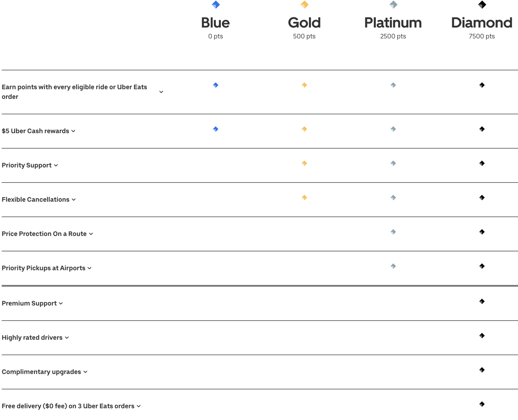This screenshot has height=420, width=518.
Task: Expand the Highly rated drivers chevron
Action: coord(67,338)
